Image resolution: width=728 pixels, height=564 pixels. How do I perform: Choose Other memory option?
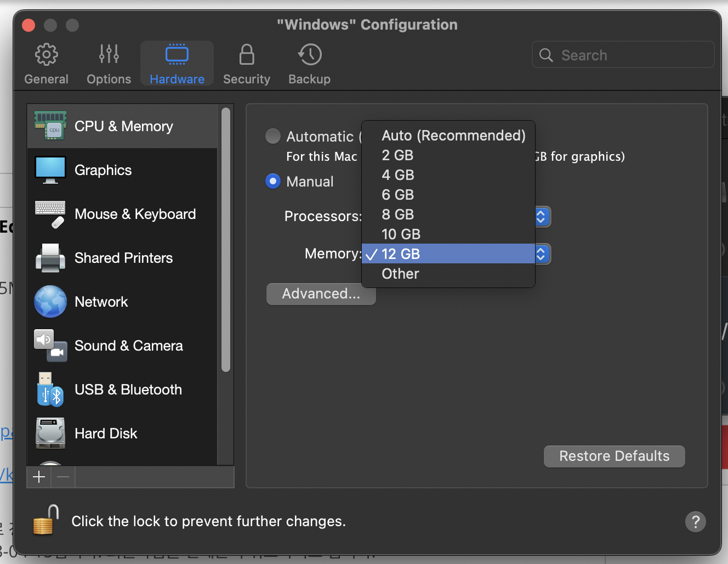pyautogui.click(x=448, y=274)
